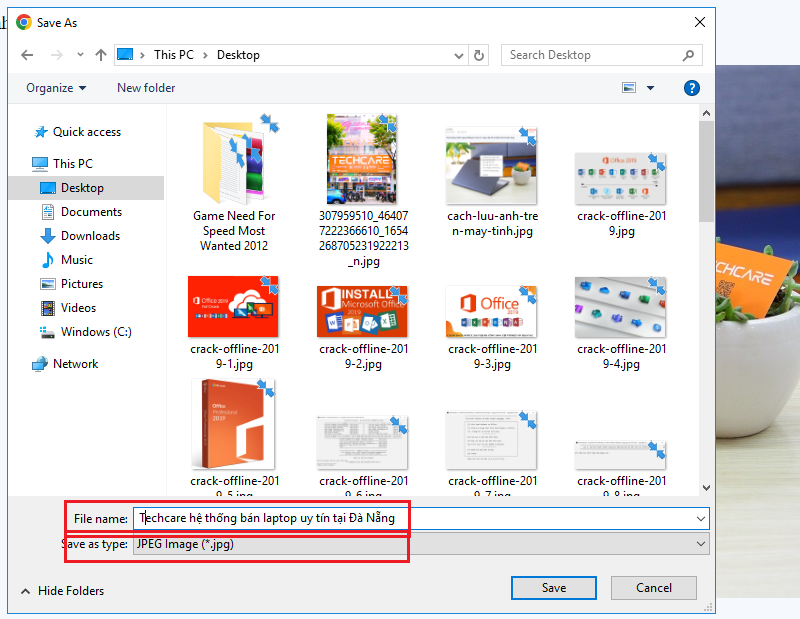The width and height of the screenshot is (800, 619).
Task: Select the cach-luu-anh-tren-may-tinh.jpg thumbnail
Action: coord(490,163)
